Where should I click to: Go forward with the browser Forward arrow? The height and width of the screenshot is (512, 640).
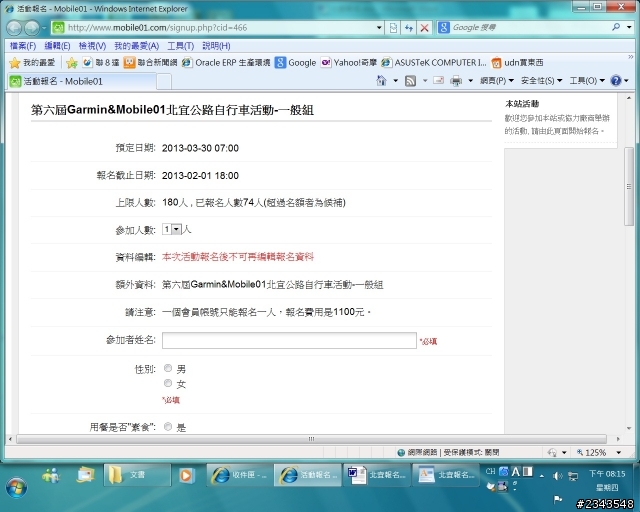point(31,28)
